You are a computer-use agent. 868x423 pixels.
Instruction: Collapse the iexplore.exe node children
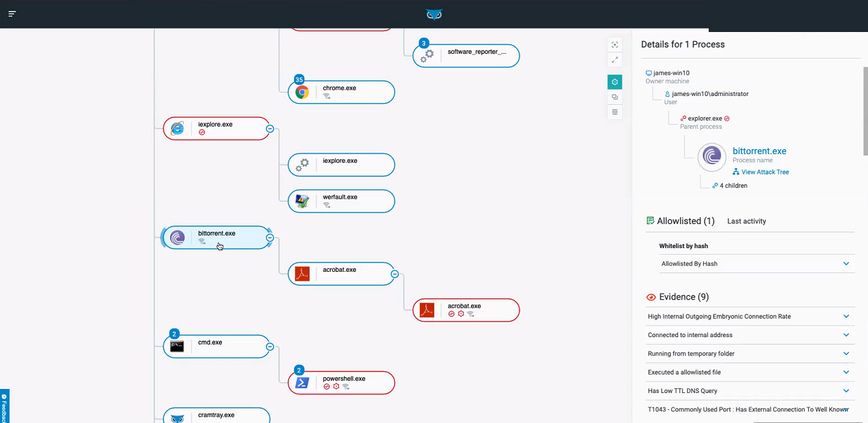point(270,128)
